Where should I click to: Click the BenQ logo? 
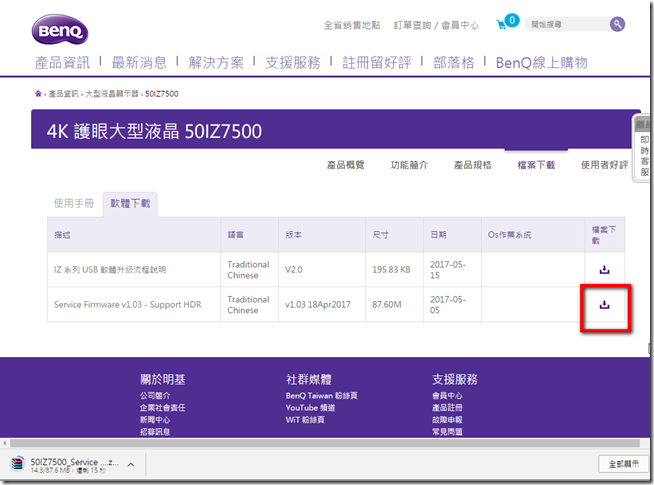[x=60, y=29]
